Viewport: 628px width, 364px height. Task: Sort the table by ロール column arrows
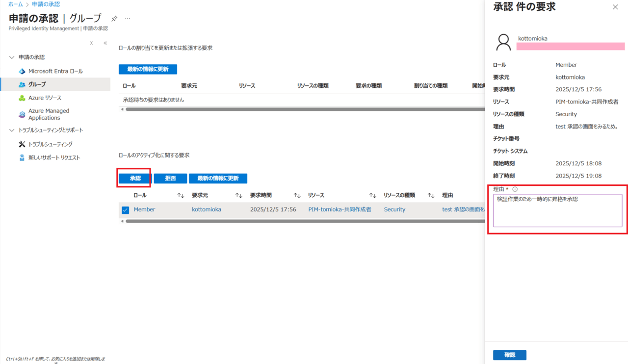coord(181,195)
